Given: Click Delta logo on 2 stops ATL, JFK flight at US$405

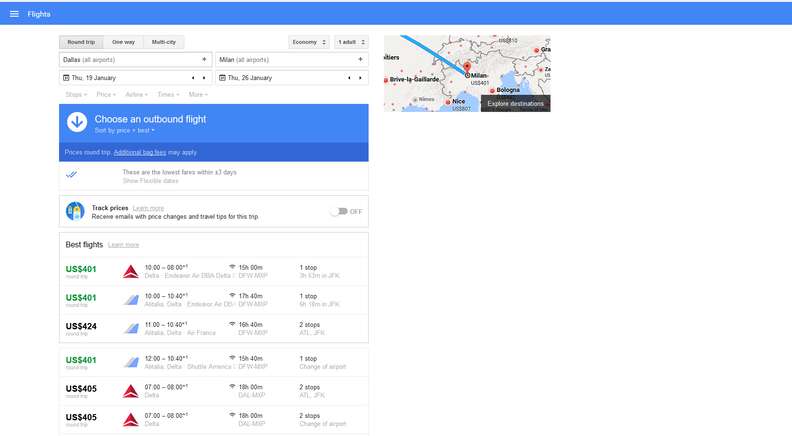Looking at the screenshot, I should 131,391.
